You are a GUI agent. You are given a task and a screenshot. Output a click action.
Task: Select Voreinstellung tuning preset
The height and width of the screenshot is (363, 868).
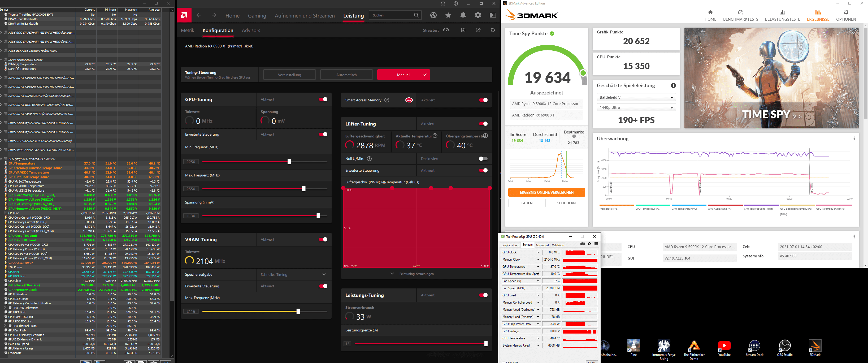pos(289,75)
